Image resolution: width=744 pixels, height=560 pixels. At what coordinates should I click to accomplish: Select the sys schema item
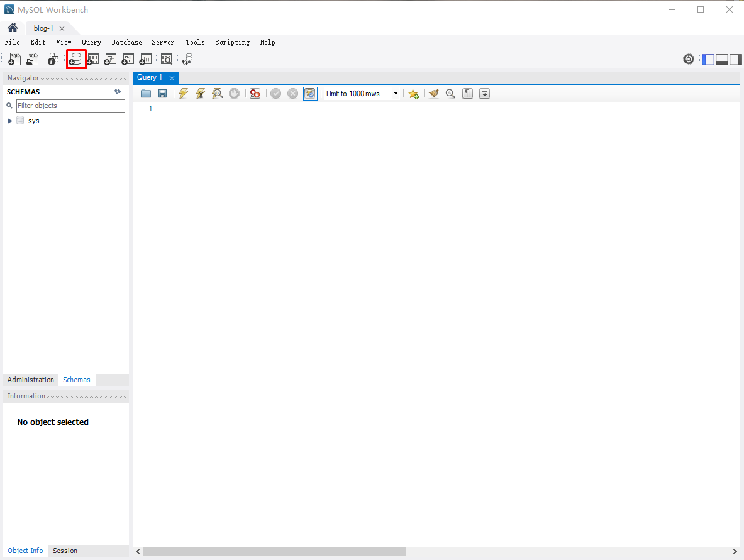34,121
